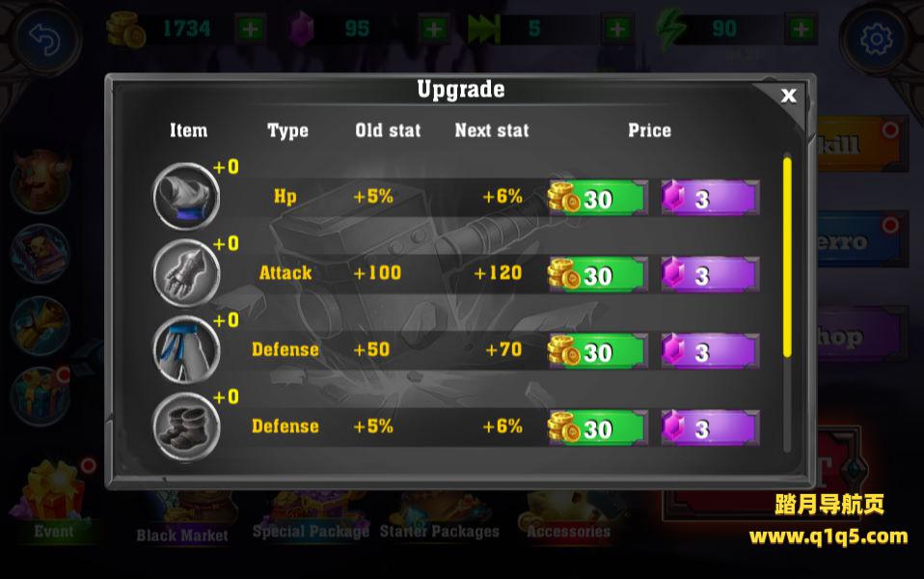Image resolution: width=924 pixels, height=579 pixels.
Task: Select the gauntlet glove item icon
Action: click(186, 273)
